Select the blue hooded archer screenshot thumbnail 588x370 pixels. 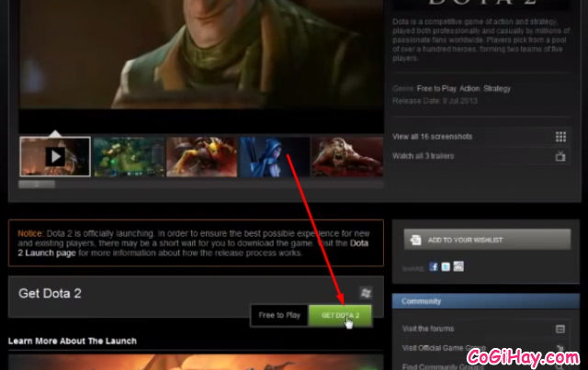click(x=275, y=156)
